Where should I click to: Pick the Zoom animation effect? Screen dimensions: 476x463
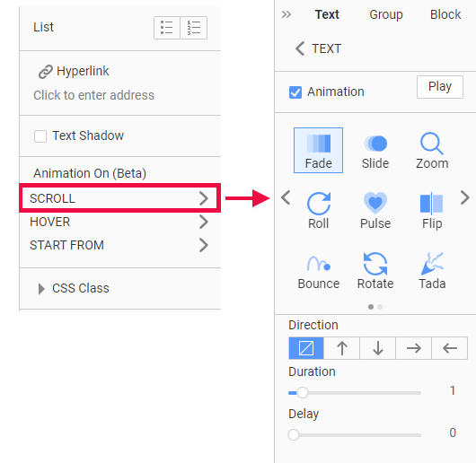(x=432, y=150)
